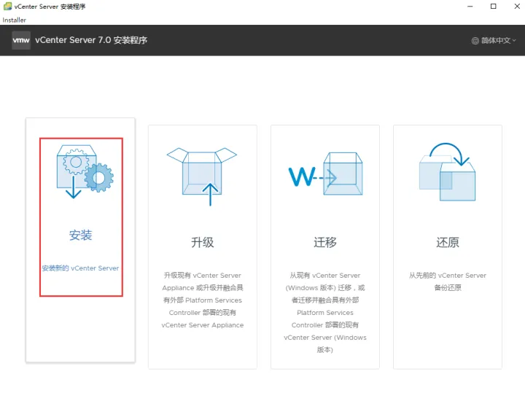Select the 安装 card title
Viewport: 525px width, 420px height.
81,235
